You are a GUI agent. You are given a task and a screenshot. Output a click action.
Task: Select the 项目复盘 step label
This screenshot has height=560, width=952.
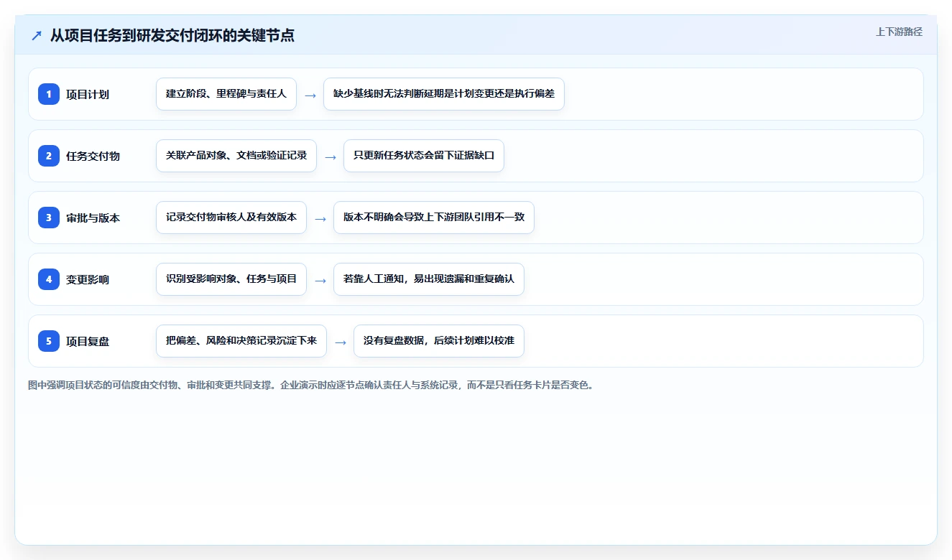(x=88, y=341)
